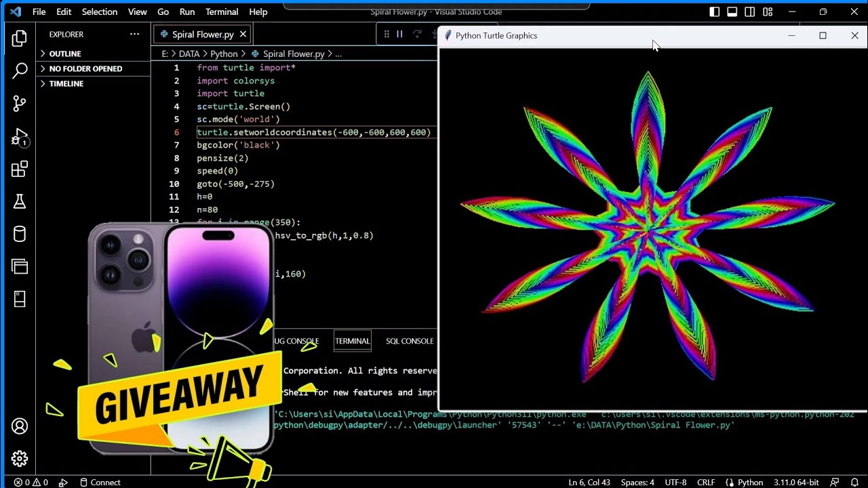This screenshot has width=868, height=488.
Task: Toggle the secondary side bar layout button
Action: pyautogui.click(x=750, y=12)
